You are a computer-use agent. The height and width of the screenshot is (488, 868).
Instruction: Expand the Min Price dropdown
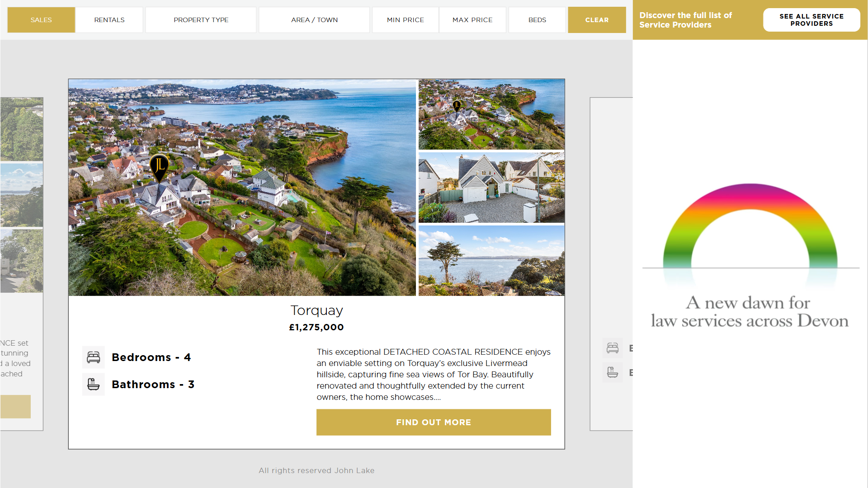point(406,20)
